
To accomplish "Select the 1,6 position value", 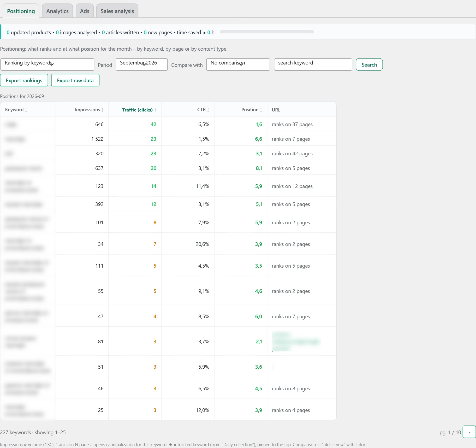I will pyautogui.click(x=259, y=124).
